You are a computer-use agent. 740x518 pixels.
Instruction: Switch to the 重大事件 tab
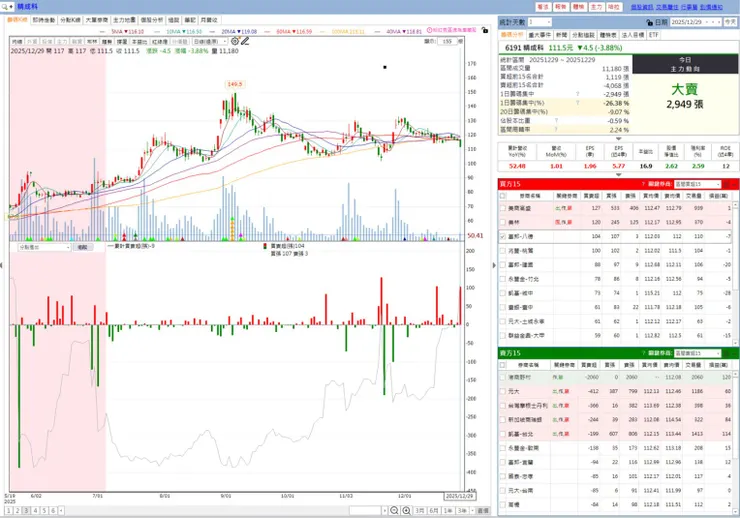(539, 35)
